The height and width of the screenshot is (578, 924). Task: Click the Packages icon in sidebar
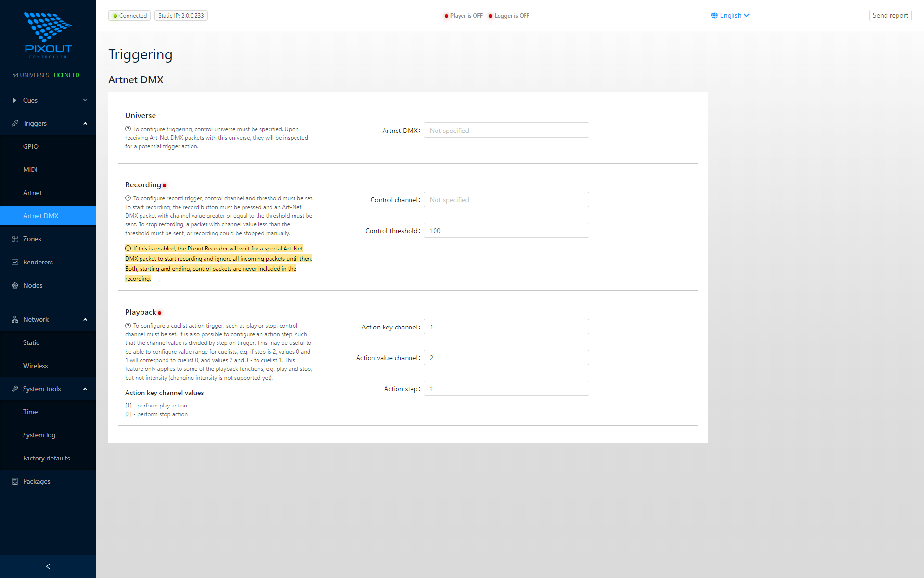(15, 481)
